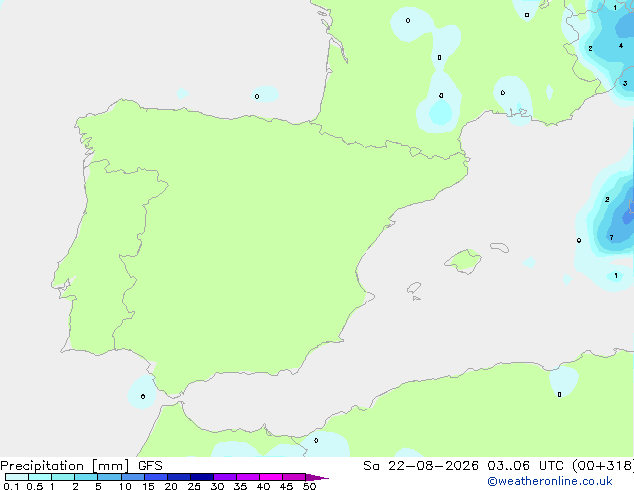Screen dimensions: 634x490
Task: Click the '15' legend scale label
Action: [148, 486]
